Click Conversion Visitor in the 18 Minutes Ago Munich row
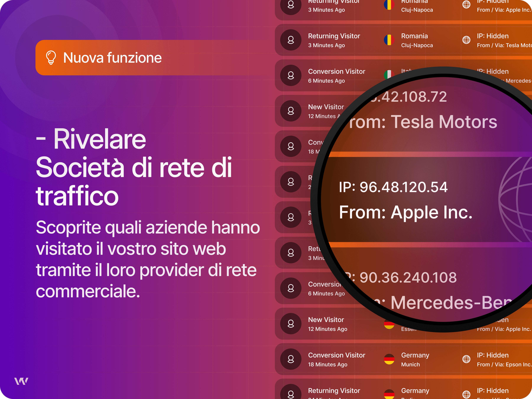The width and height of the screenshot is (532, 399). [336, 355]
